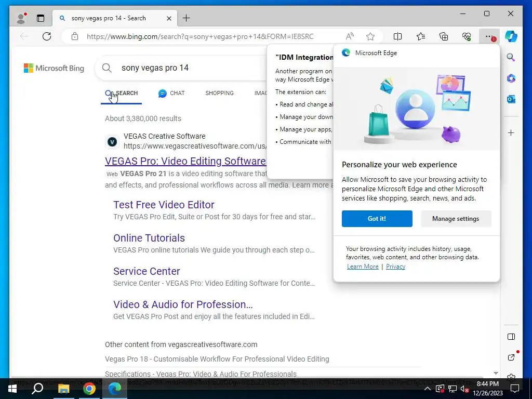Screen dimensions: 532x399
Task: Open the 'Online Tutorials' link
Action: click(x=149, y=238)
